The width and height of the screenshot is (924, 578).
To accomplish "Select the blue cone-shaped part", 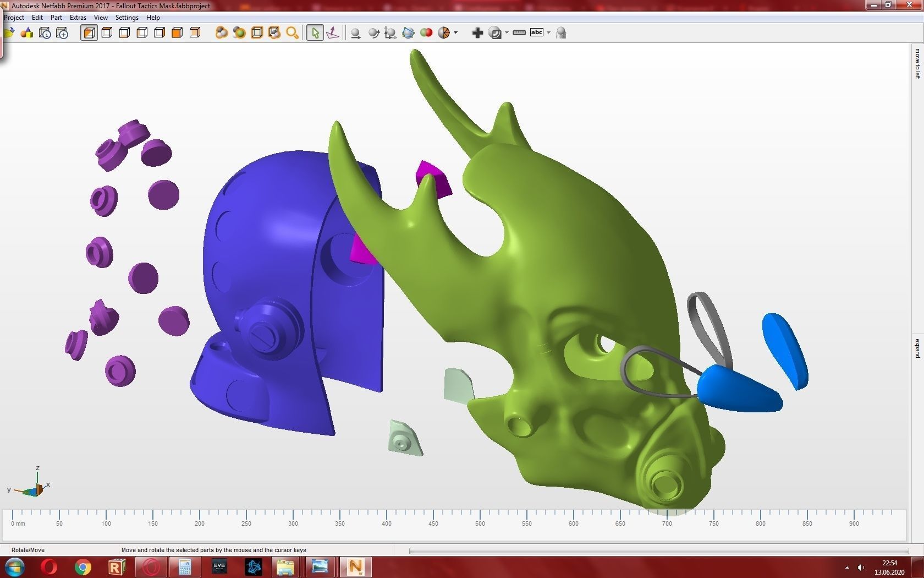I will pos(740,390).
